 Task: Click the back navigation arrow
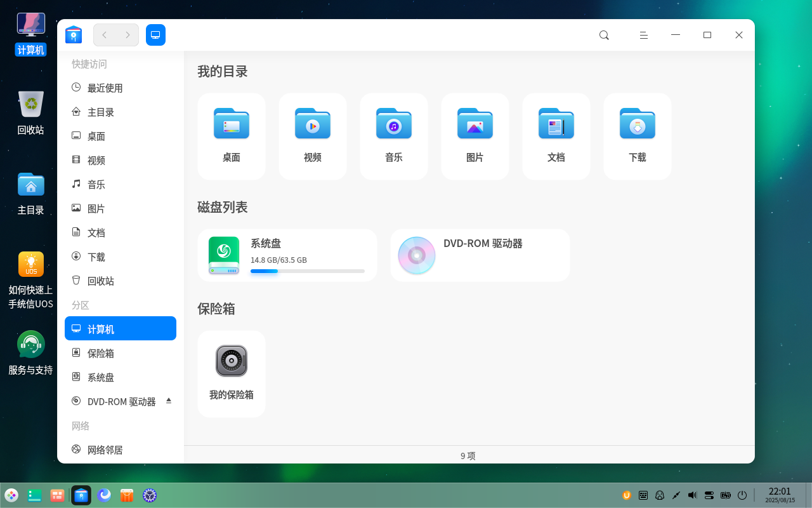coord(105,35)
